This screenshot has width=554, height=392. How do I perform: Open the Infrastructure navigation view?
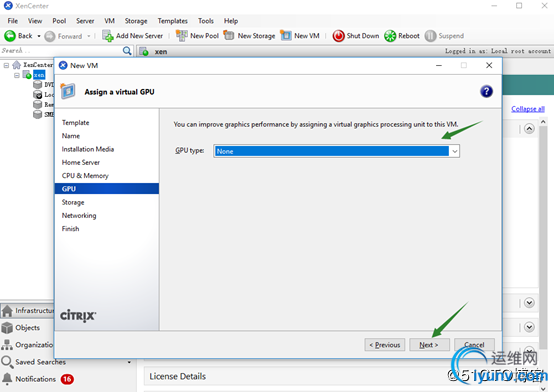coord(28,311)
